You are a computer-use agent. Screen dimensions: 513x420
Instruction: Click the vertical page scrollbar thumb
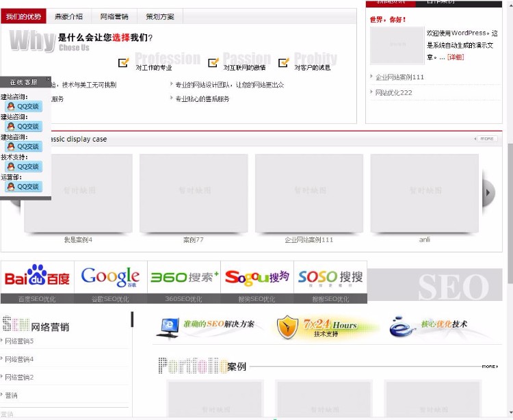click(x=510, y=213)
